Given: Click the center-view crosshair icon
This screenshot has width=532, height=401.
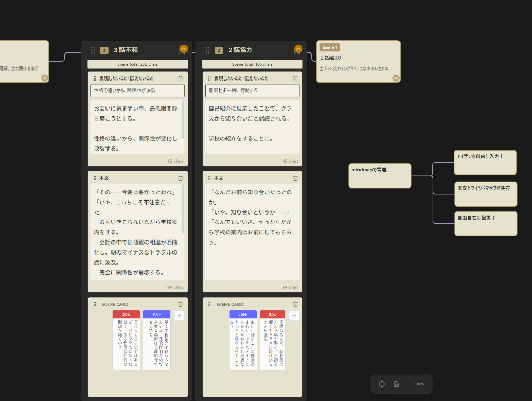Looking at the screenshot, I should tap(382, 384).
